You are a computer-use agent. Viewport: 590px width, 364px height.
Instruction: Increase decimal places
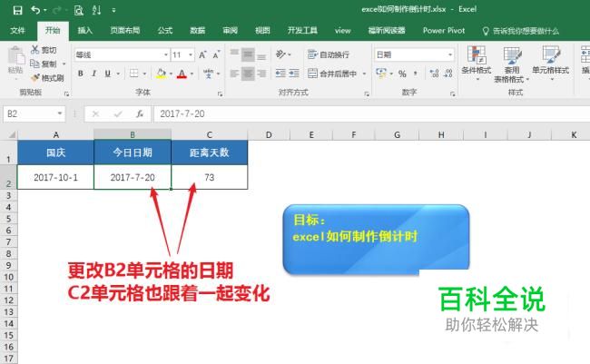(x=434, y=74)
